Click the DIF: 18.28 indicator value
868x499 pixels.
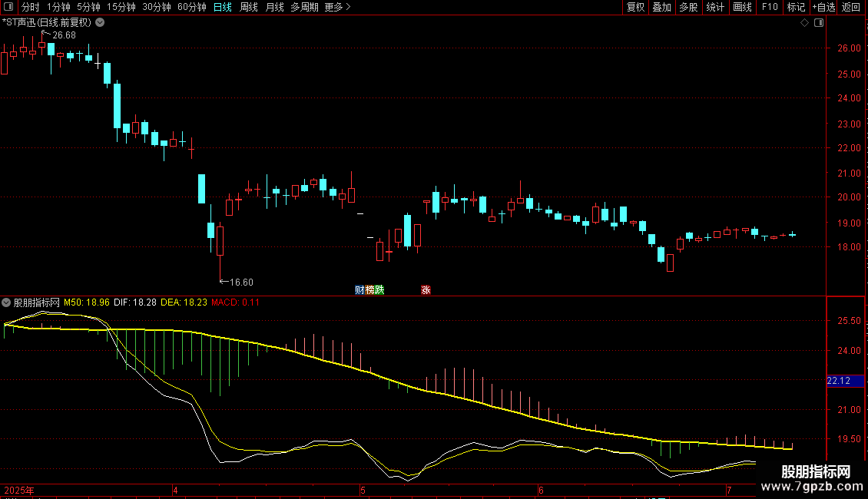(135, 302)
